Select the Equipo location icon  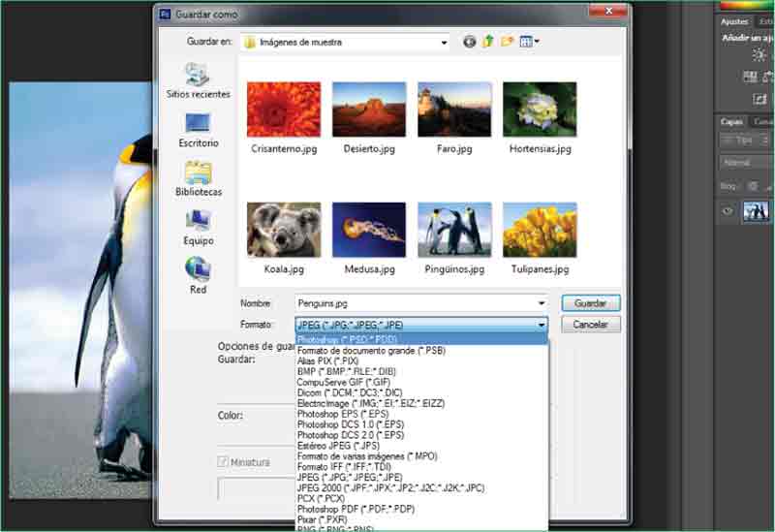coord(198,227)
